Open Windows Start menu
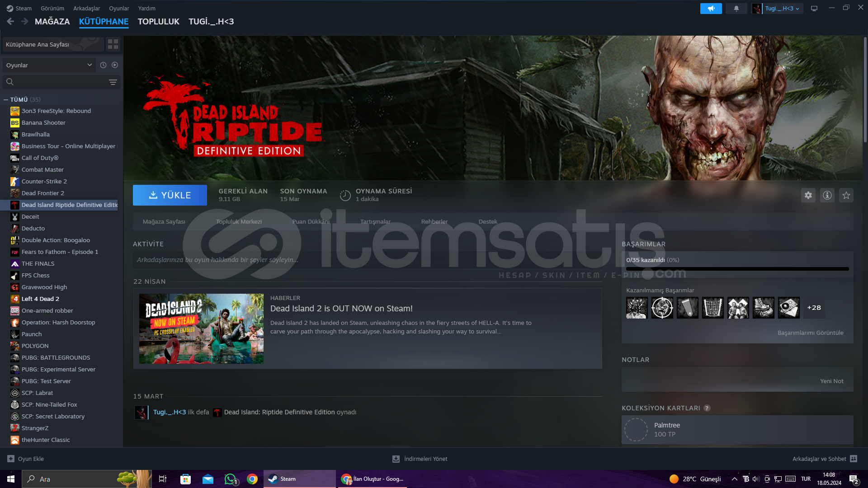 (x=11, y=479)
